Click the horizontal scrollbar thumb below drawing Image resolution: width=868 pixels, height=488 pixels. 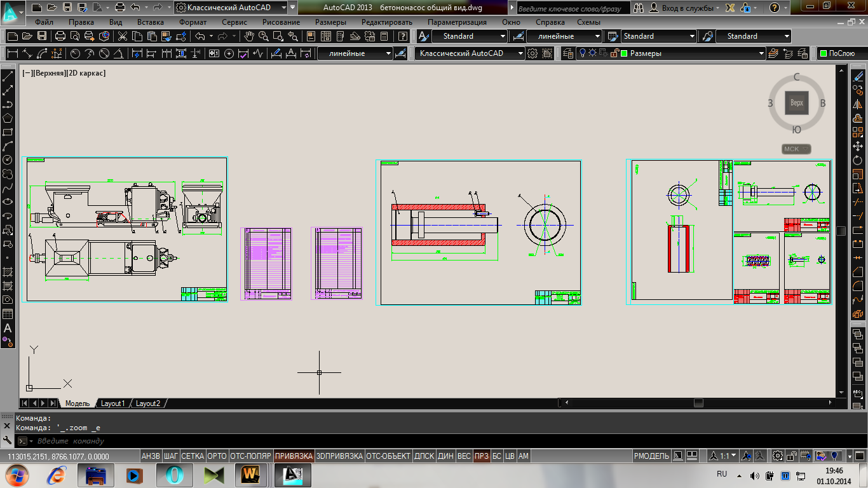tap(698, 403)
